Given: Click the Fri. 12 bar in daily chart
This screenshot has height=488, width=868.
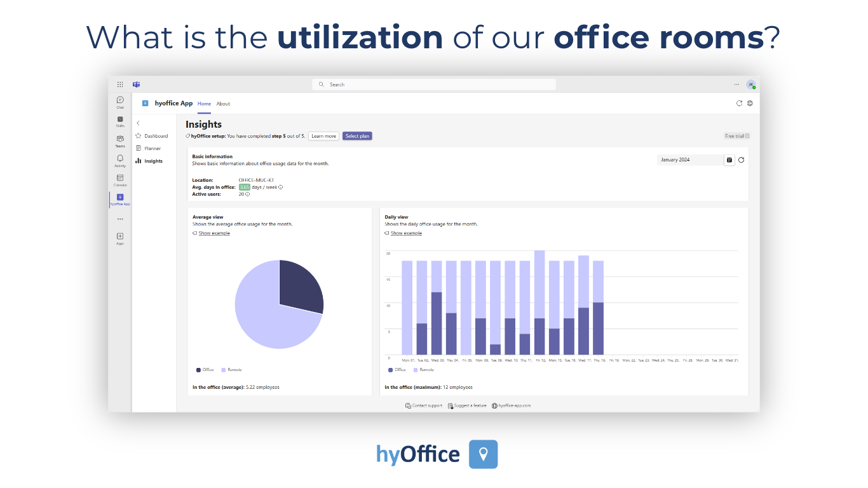Looking at the screenshot, I should (x=539, y=302).
